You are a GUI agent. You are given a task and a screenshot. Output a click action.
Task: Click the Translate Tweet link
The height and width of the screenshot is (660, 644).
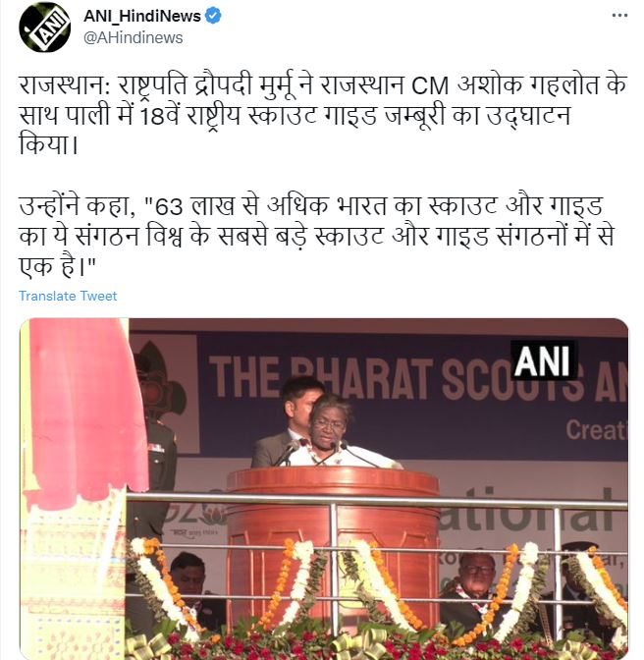[68, 296]
